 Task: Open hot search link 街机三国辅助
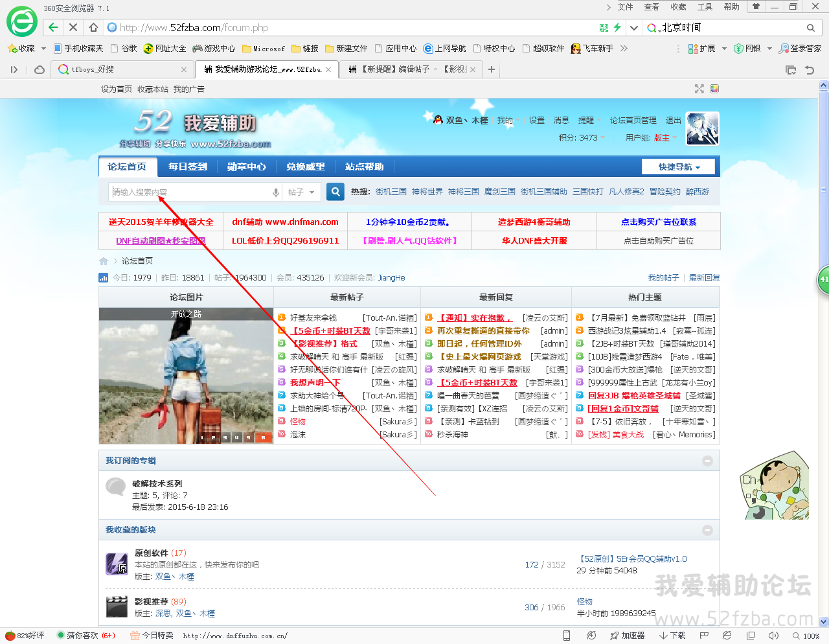click(x=544, y=192)
